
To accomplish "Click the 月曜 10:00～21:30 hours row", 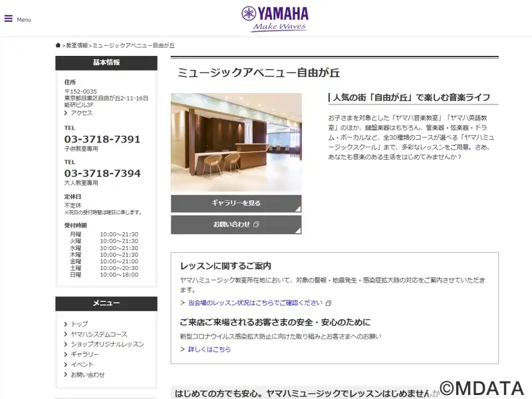I will (x=104, y=235).
